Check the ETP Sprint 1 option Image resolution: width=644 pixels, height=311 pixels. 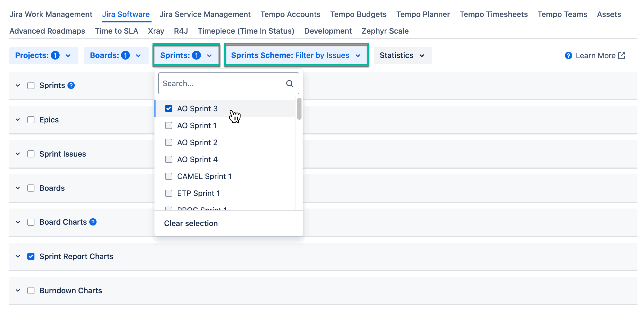(x=168, y=193)
